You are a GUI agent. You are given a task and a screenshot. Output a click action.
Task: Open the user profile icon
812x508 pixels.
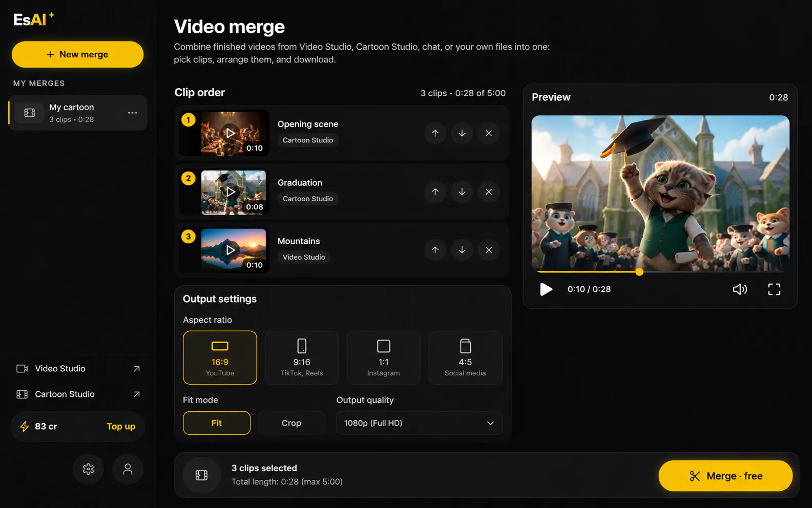pos(128,469)
